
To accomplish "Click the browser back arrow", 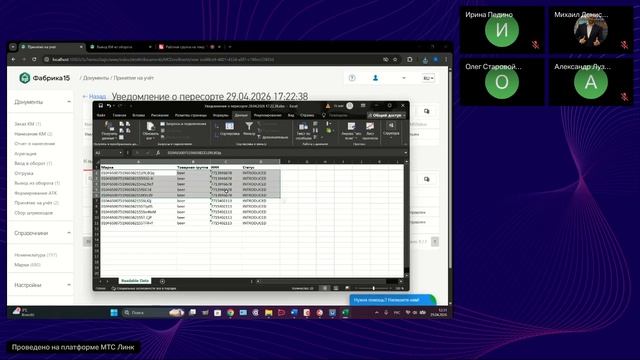I will pos(13,60).
